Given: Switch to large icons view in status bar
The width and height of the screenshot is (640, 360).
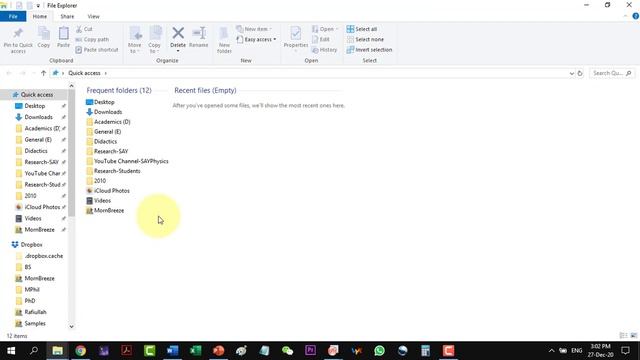Looking at the screenshot, I should (x=634, y=336).
